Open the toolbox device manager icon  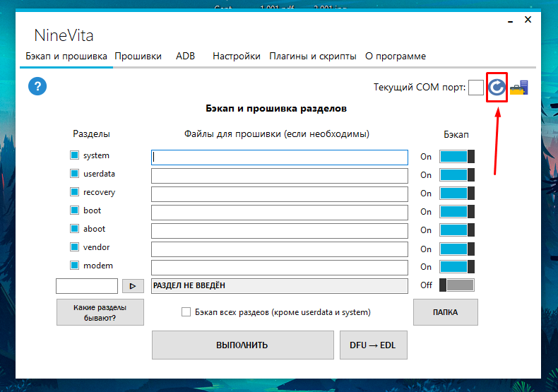point(519,88)
